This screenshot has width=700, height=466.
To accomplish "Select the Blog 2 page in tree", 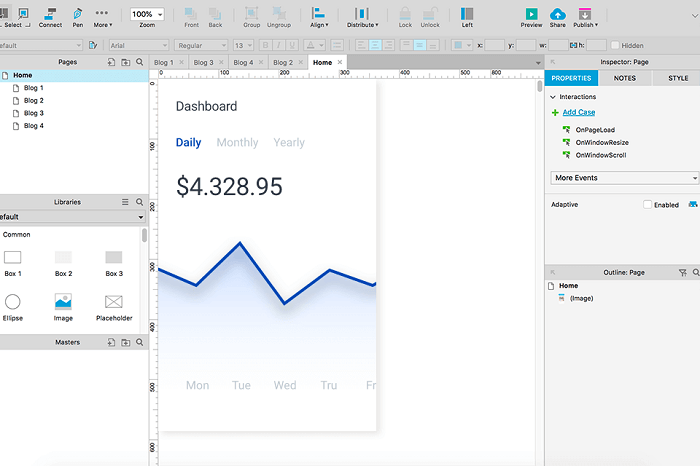I will 33,100.
